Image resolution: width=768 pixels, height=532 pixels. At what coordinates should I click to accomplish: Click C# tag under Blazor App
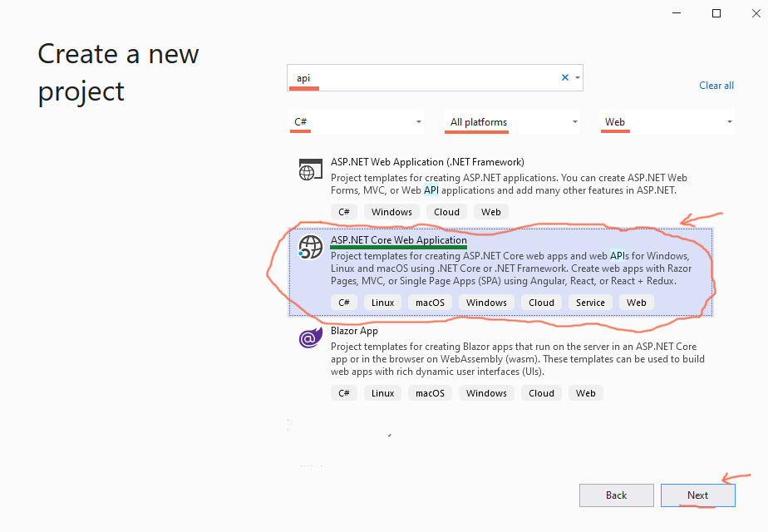[344, 393]
